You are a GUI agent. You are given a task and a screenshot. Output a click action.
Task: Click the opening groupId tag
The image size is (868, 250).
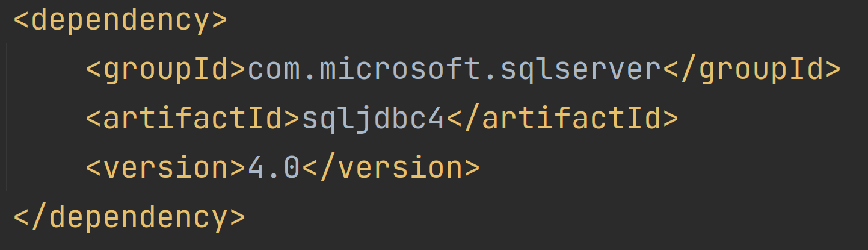click(165, 69)
